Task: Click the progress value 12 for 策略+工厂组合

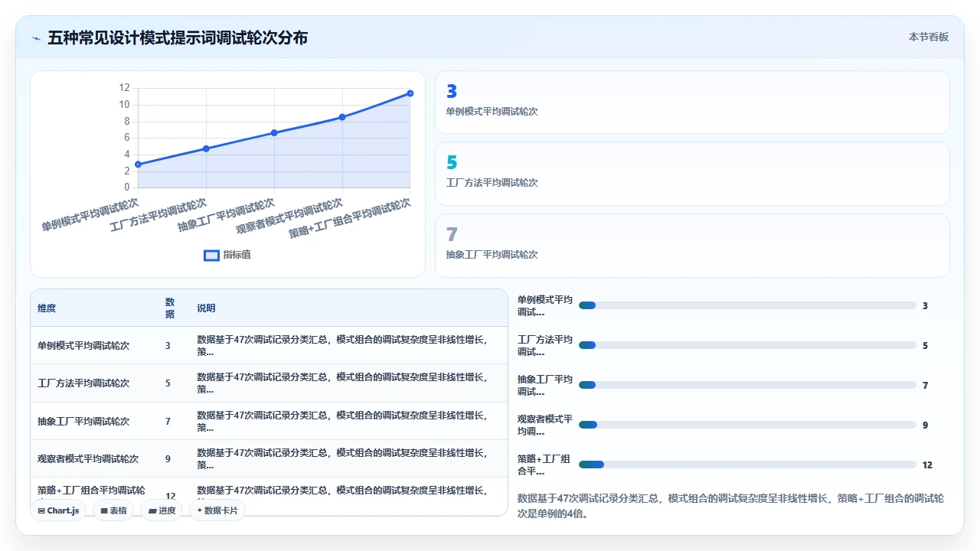Action: click(927, 465)
